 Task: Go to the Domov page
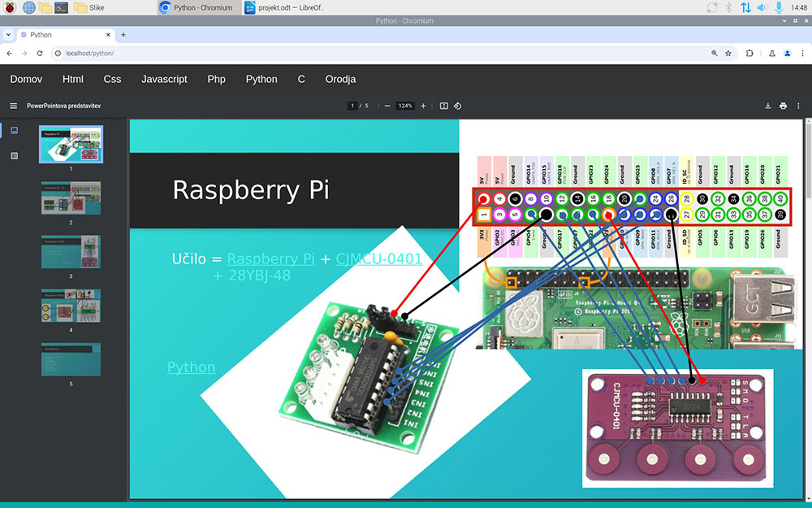click(27, 80)
